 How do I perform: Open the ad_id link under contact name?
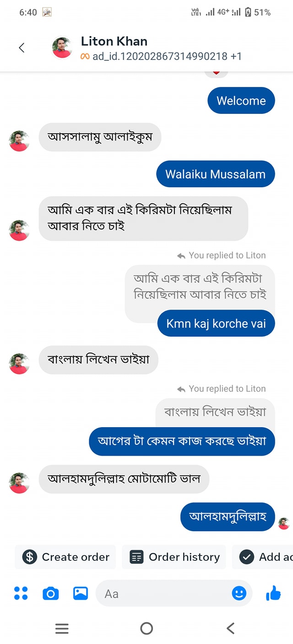(160, 56)
